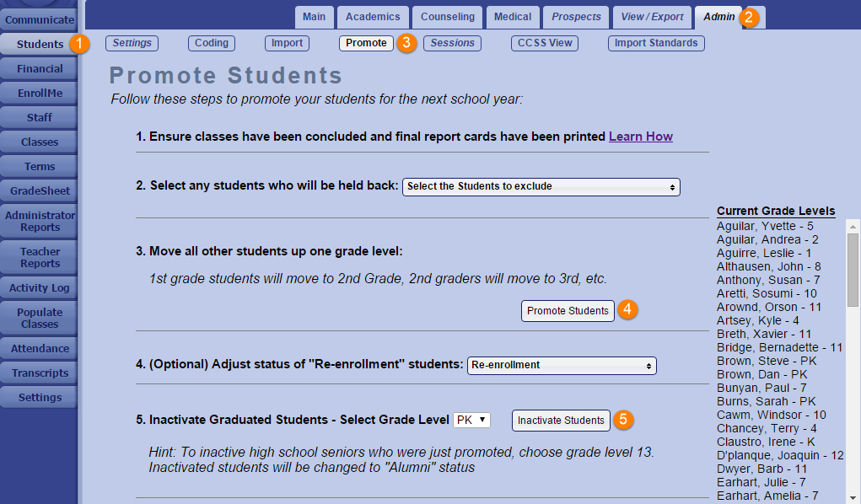Switch to the Academics tab

click(x=373, y=17)
